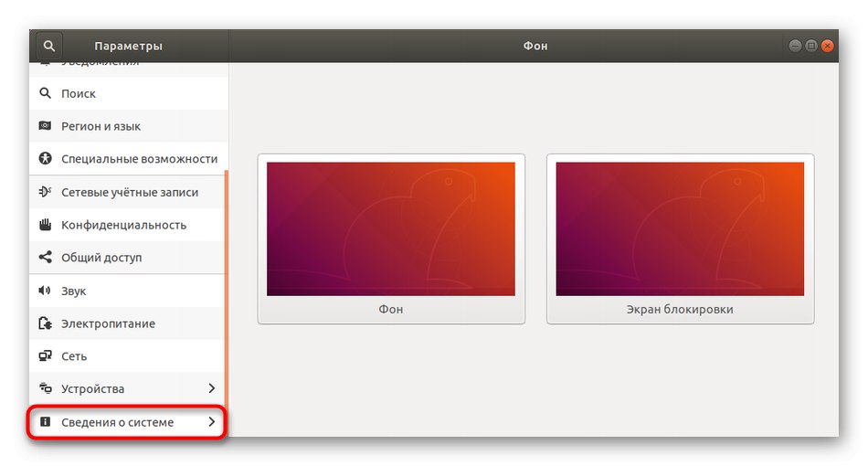Maximize the Параметры window
The width and height of the screenshot is (868, 466).
811,46
